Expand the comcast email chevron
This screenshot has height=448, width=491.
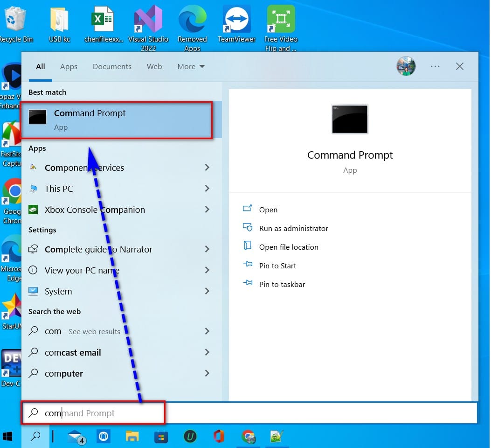pyautogui.click(x=207, y=352)
